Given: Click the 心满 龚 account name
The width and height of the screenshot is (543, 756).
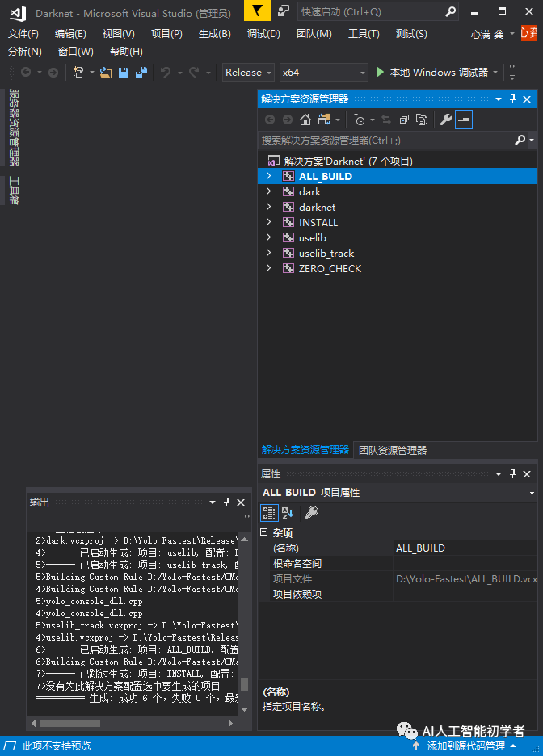Looking at the screenshot, I should pos(487,34).
